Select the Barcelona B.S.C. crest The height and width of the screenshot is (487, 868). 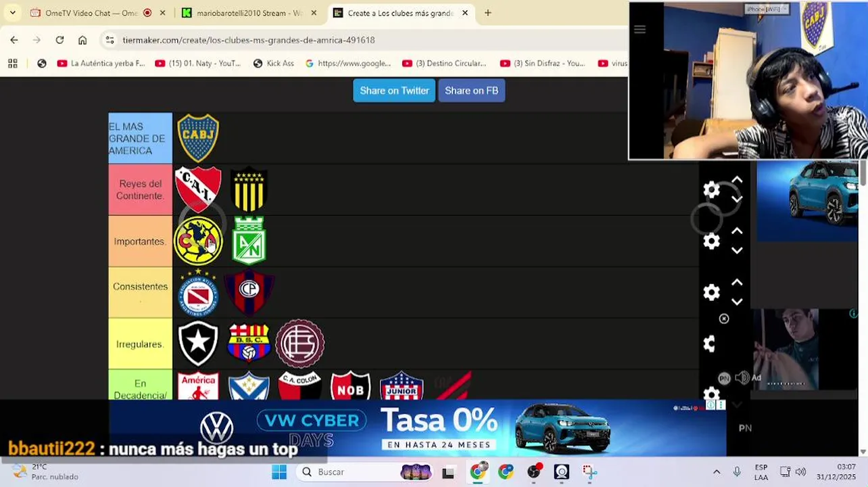[249, 344]
